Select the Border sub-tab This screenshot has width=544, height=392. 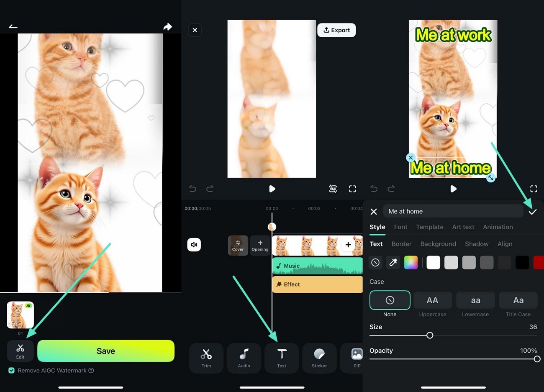point(402,244)
